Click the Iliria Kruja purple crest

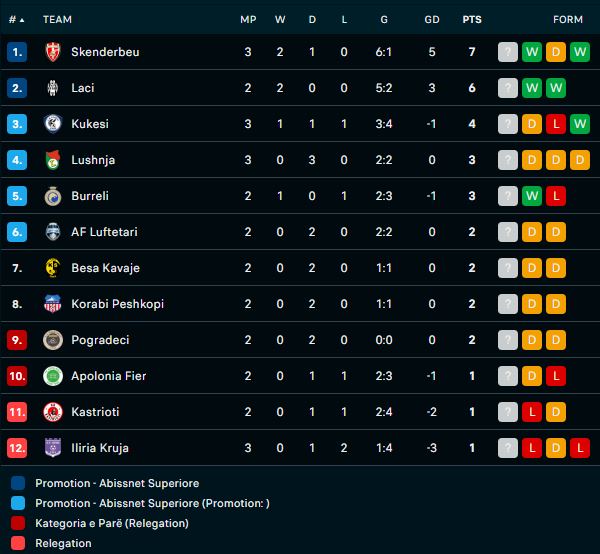(x=53, y=448)
